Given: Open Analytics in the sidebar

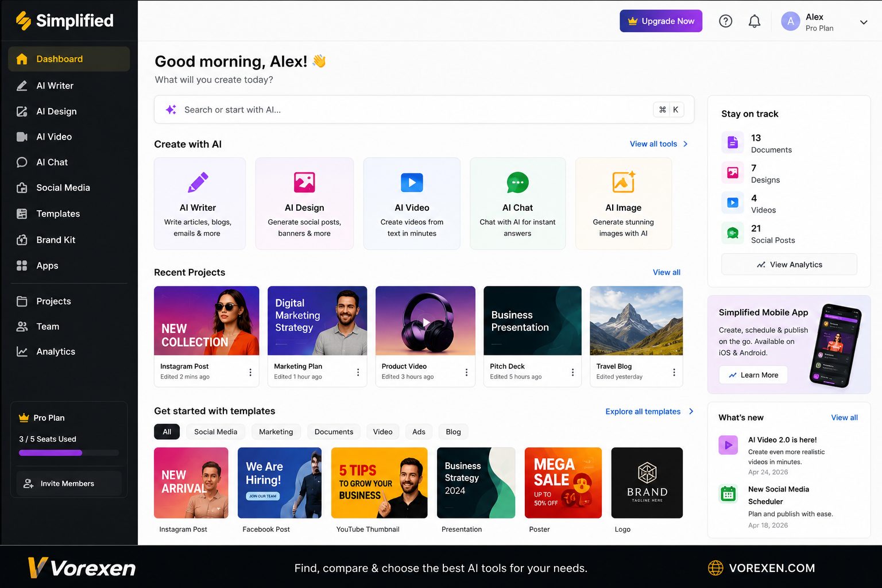Looking at the screenshot, I should tap(69, 351).
